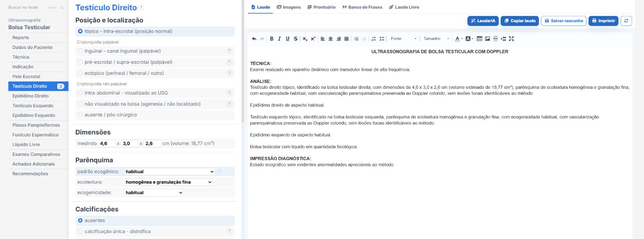This screenshot has width=644, height=239.
Task: Insert a bulleted list
Action: (382, 39)
